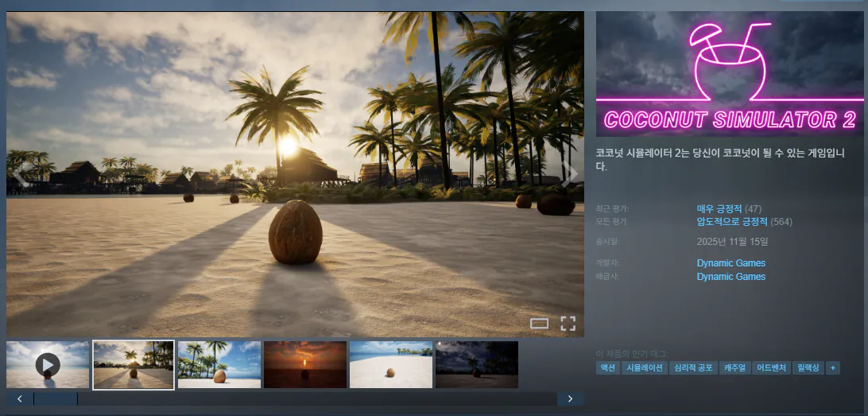Select the 캐주얼 tag
868x416 pixels.
click(734, 367)
